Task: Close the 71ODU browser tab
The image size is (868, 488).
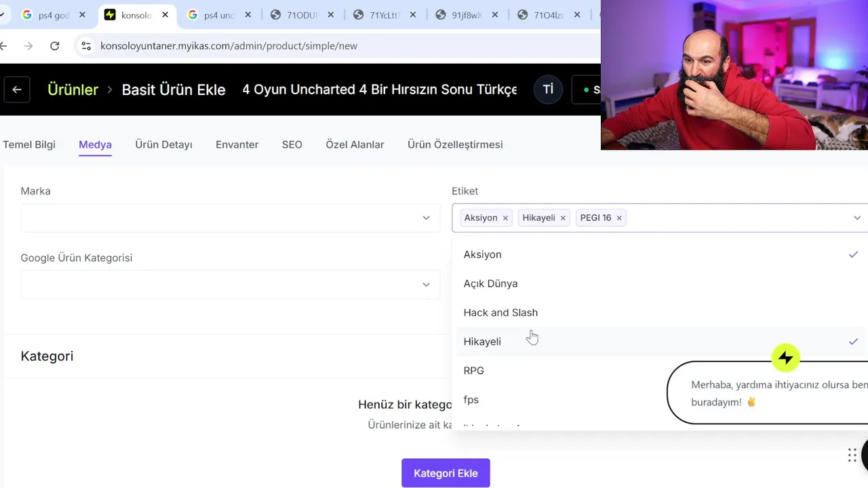Action: coord(330,15)
